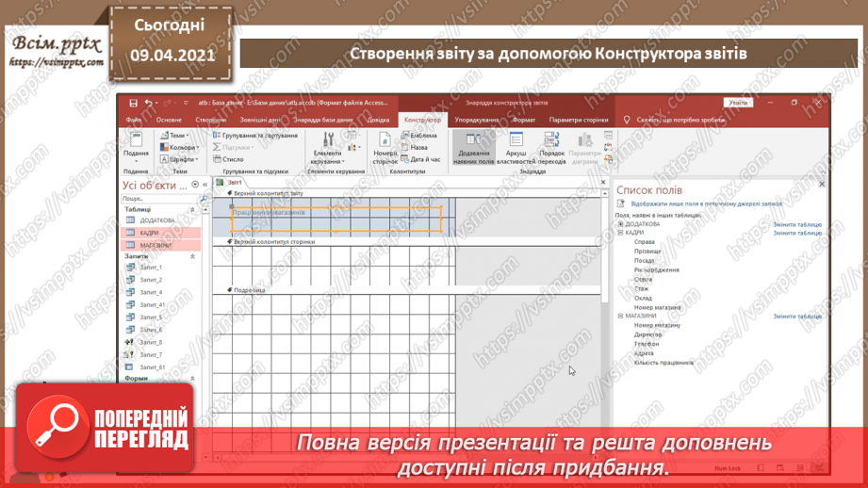Click Змінити таблицю link for ДОДАТКОВА
Image resolution: width=868 pixels, height=488 pixels.
tap(797, 224)
